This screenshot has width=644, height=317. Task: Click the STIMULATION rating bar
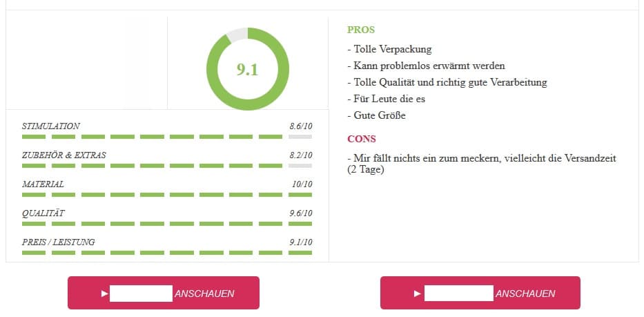coord(167,137)
